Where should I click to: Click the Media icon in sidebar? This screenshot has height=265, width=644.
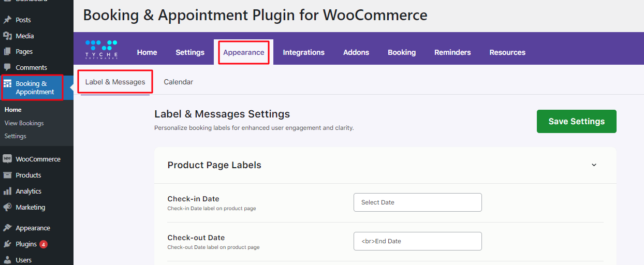(7, 36)
